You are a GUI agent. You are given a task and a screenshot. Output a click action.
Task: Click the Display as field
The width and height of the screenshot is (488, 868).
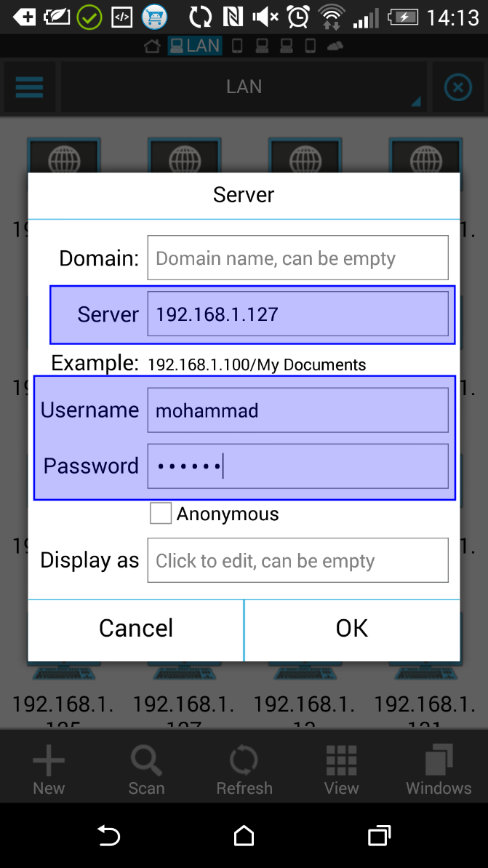[297, 560]
